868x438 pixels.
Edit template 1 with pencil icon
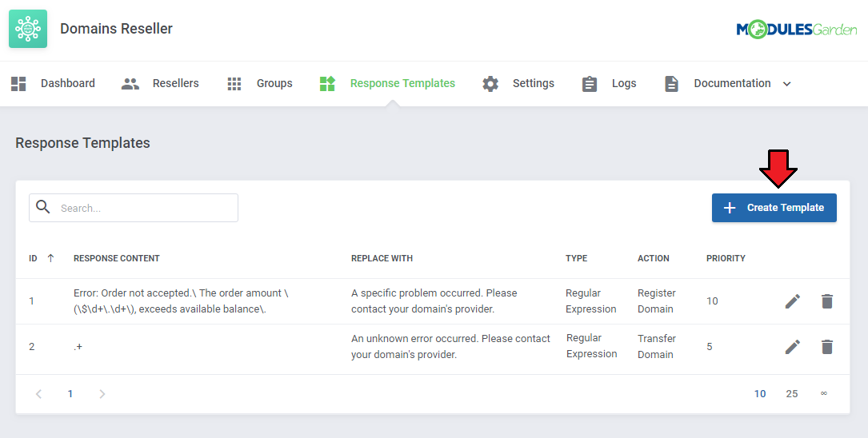[x=793, y=301]
